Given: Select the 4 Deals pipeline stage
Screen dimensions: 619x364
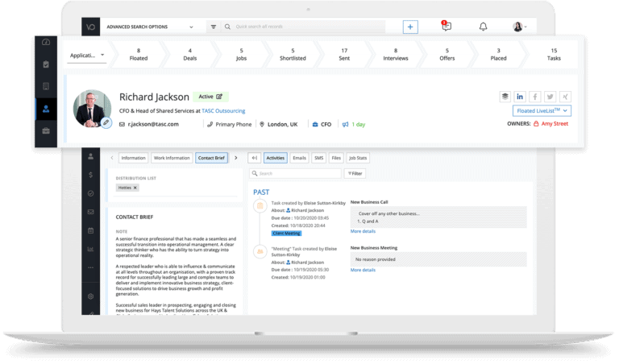Looking at the screenshot, I should click(x=190, y=55).
